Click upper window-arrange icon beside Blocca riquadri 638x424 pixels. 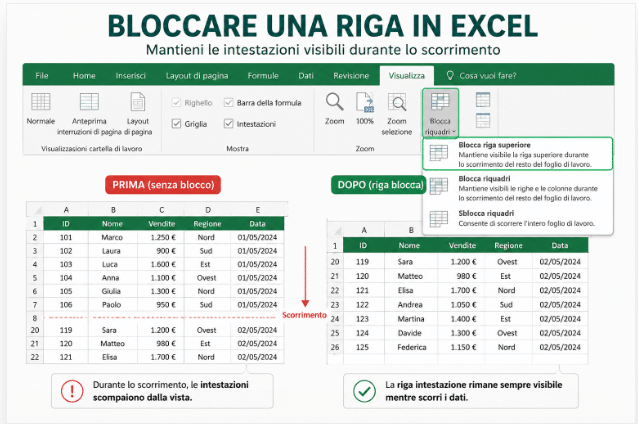[483, 100]
